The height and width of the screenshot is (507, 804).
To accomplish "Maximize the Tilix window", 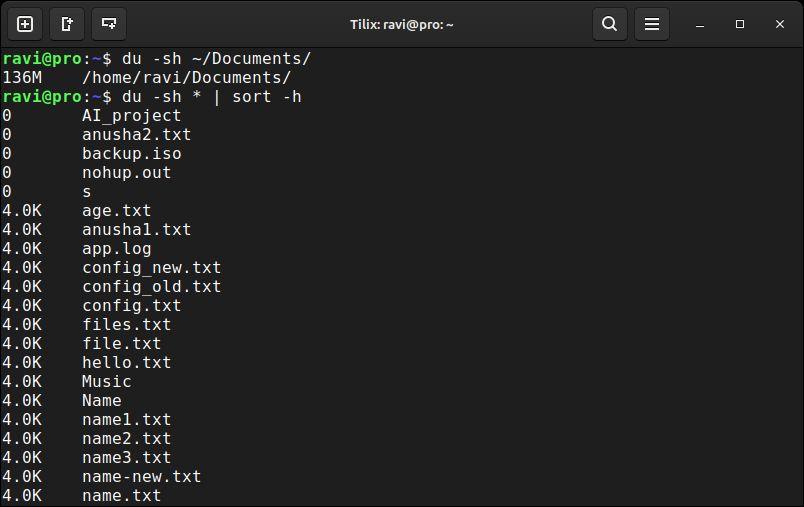I will [x=740, y=24].
